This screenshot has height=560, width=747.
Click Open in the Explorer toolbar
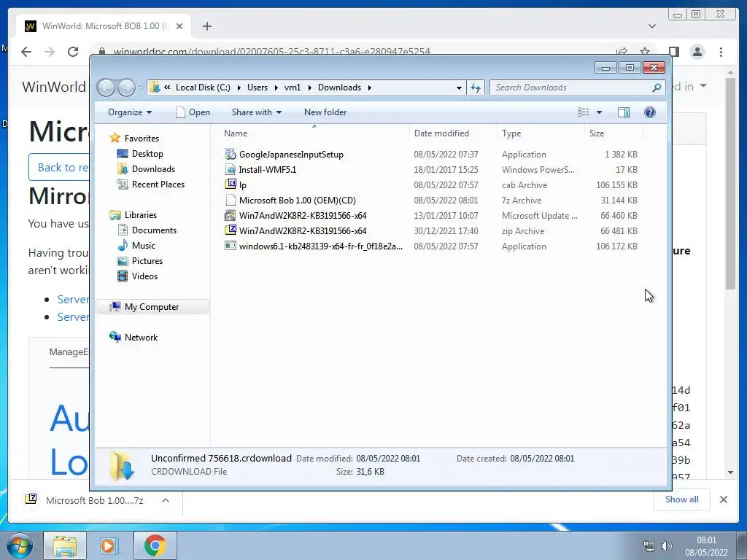(x=193, y=112)
